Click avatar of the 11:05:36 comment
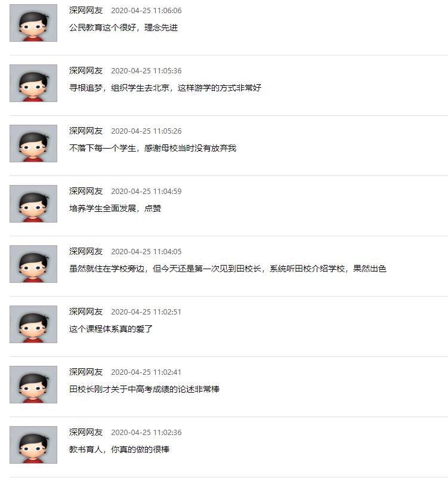 [33, 83]
